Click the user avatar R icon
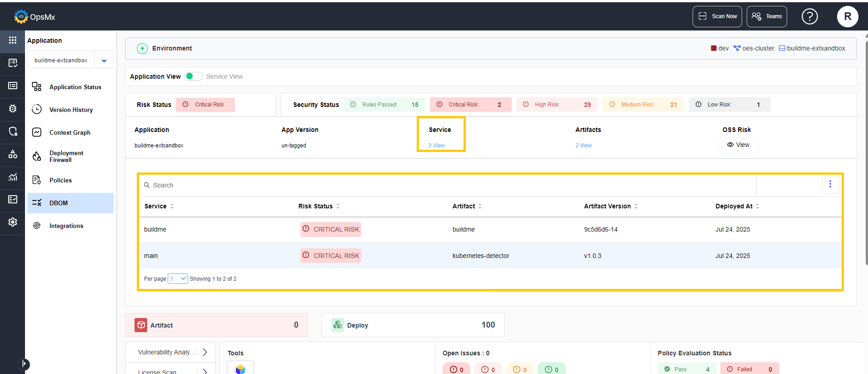 pos(847,16)
